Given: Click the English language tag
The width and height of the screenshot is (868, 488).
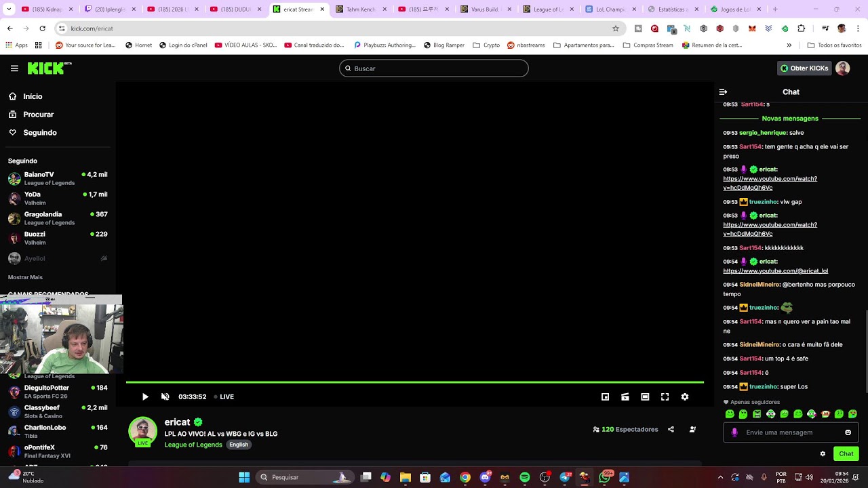Looking at the screenshot, I should (239, 445).
